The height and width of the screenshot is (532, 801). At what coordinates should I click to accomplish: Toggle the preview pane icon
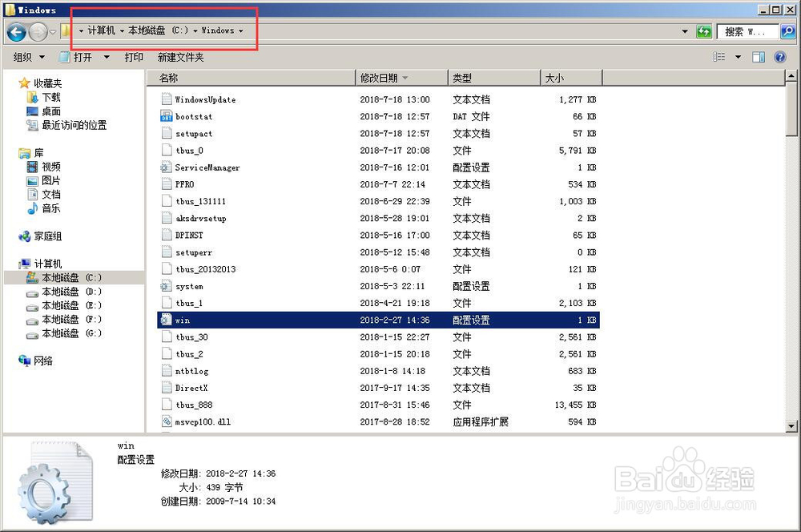click(x=759, y=57)
